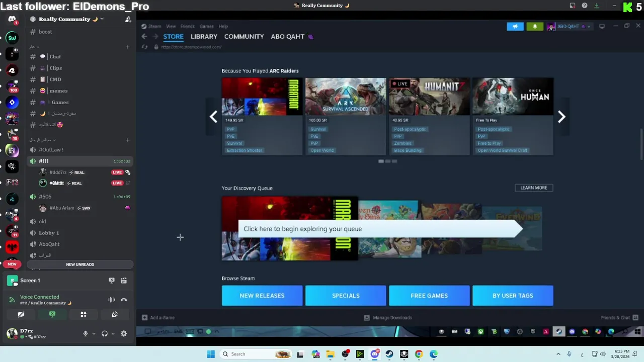
Task: Open Steam notifications bell button
Action: click(x=535, y=27)
